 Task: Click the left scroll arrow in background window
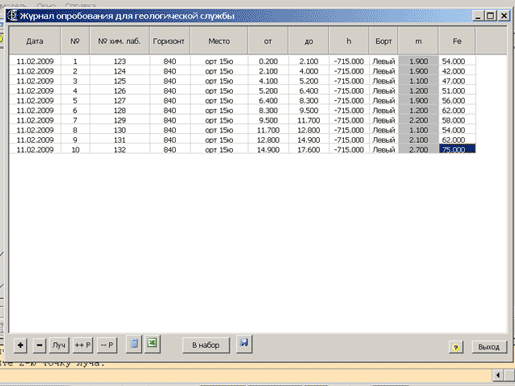(498, 375)
